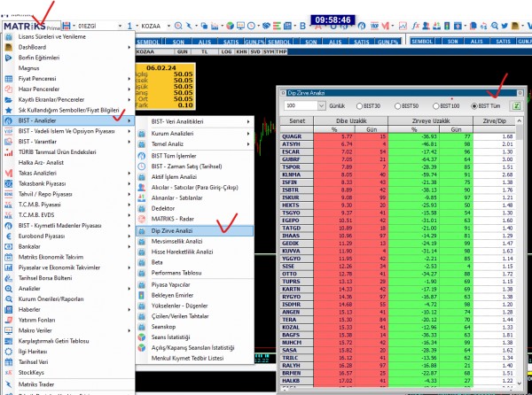Click the Dibe Uzaklık column header
The image size is (532, 395).
point(351,121)
